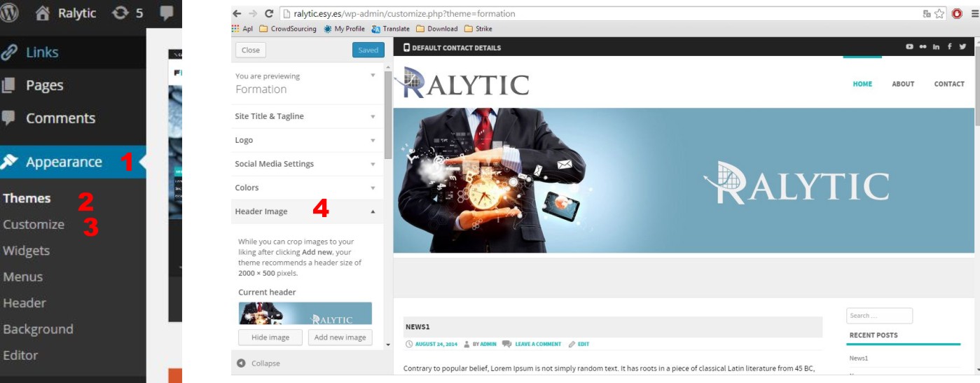980x383 pixels.
Task: Click the Facebook icon in site header
Action: (950, 47)
